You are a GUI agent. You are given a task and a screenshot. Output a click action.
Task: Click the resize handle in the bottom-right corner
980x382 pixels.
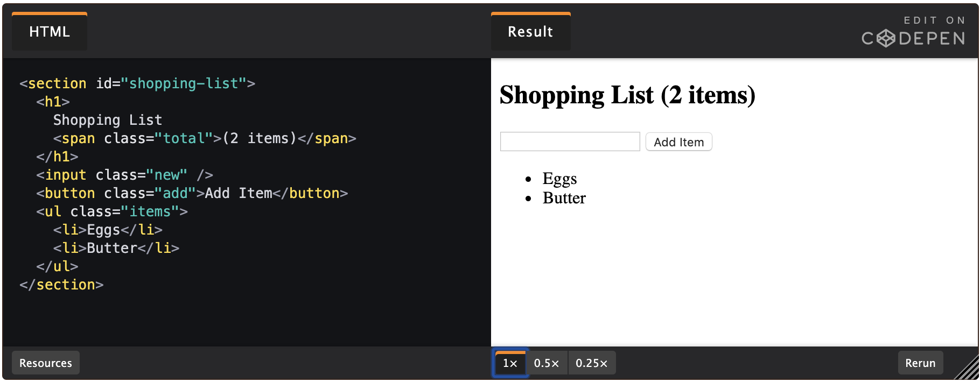click(968, 369)
